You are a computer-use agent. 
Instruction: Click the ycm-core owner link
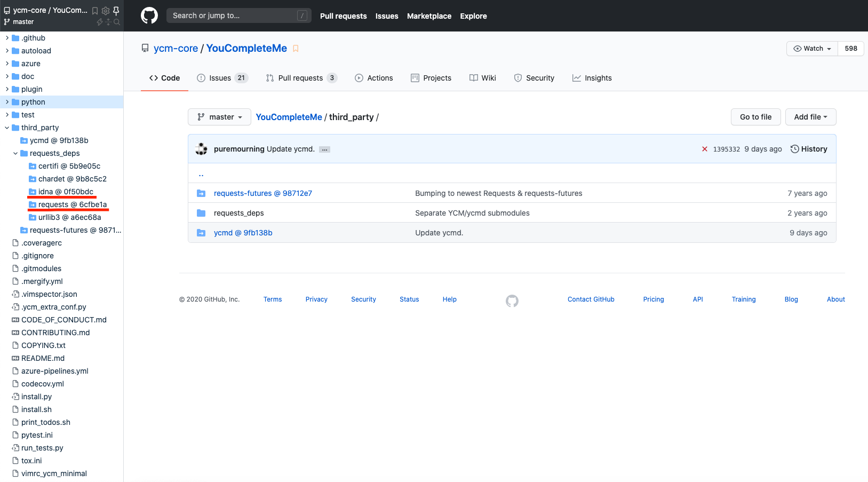(x=176, y=48)
